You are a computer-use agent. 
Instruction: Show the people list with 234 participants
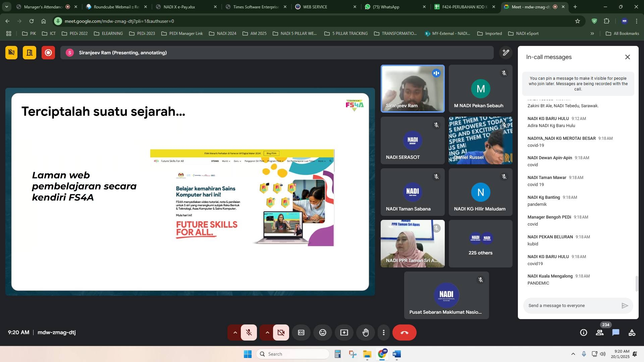click(x=600, y=333)
